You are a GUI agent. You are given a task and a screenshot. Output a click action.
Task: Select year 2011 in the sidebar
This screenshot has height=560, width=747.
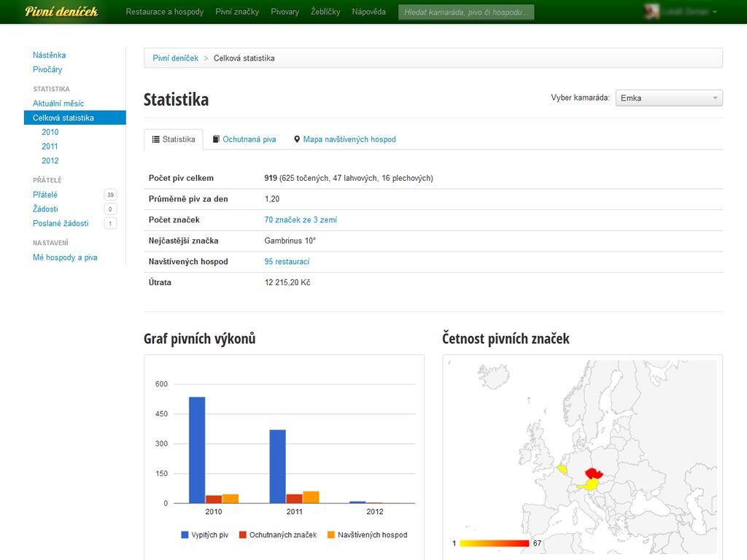(50, 147)
